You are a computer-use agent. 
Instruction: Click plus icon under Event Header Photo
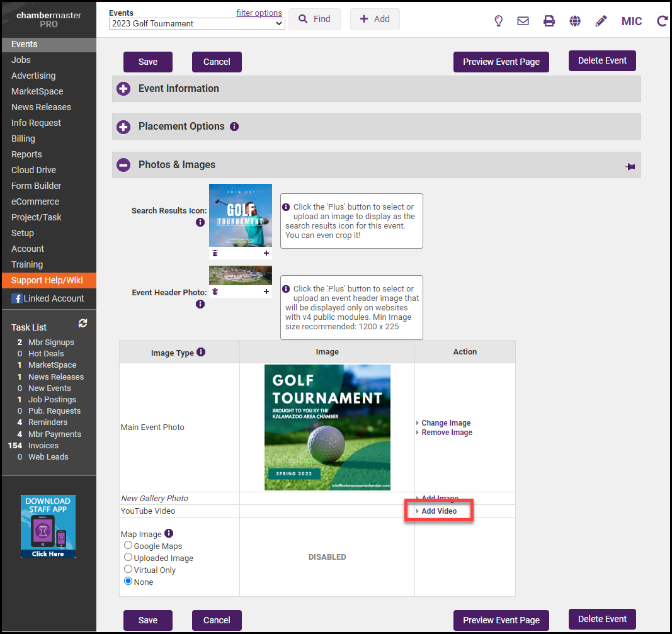click(266, 292)
